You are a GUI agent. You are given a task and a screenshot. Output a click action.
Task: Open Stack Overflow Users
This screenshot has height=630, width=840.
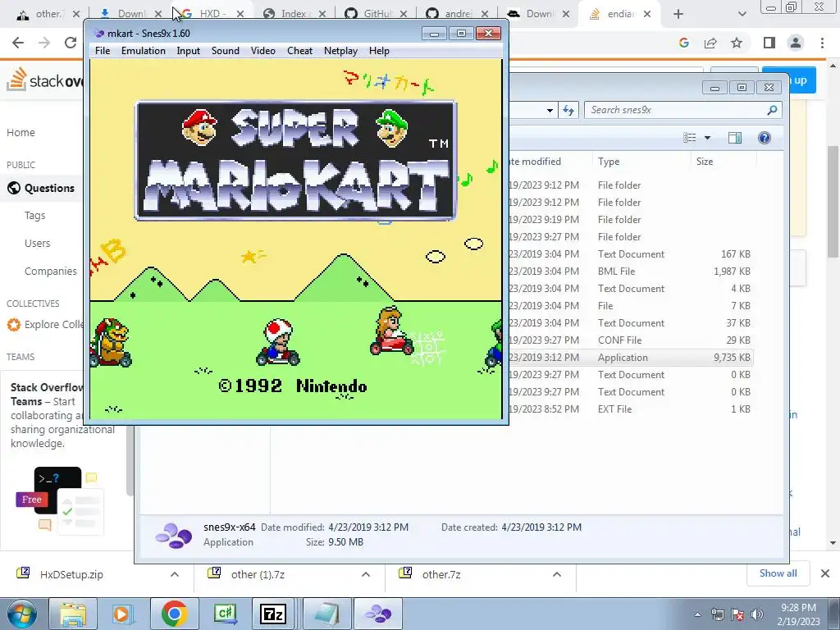[x=38, y=243]
